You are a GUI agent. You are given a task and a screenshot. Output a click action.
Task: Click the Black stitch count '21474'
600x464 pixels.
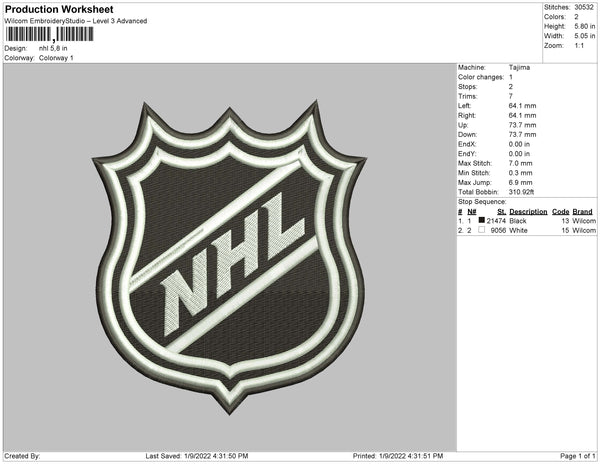496,221
